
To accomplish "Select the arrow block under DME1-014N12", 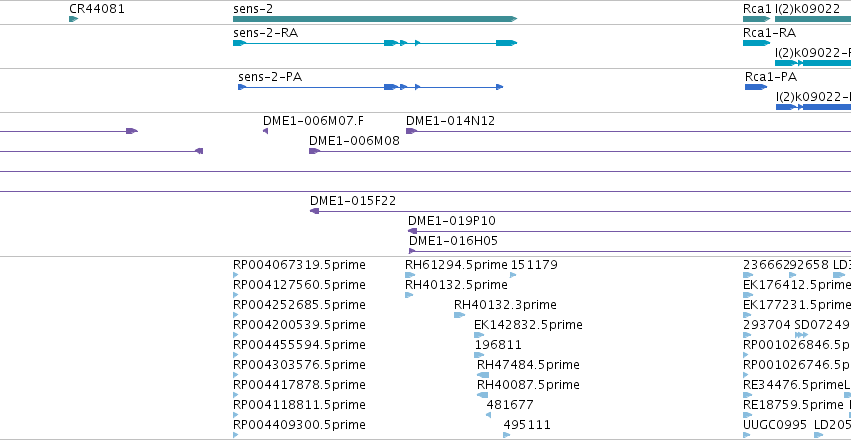I will coord(411,131).
